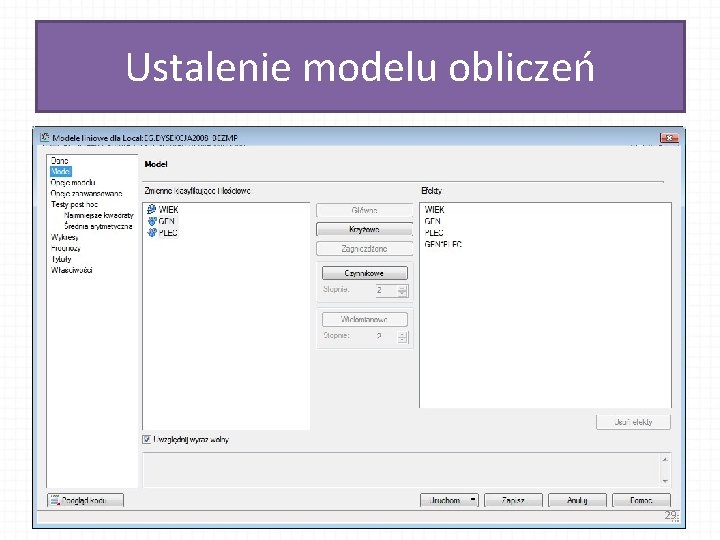Image resolution: width=720 pixels, height=540 pixels.
Task: Click the Zagnieżdżone button
Action: pyautogui.click(x=365, y=248)
